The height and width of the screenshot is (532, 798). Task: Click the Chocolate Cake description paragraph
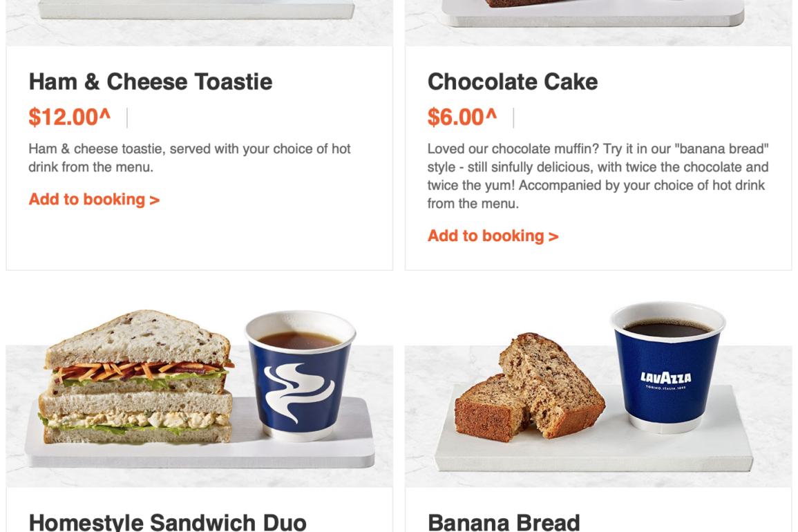(598, 176)
